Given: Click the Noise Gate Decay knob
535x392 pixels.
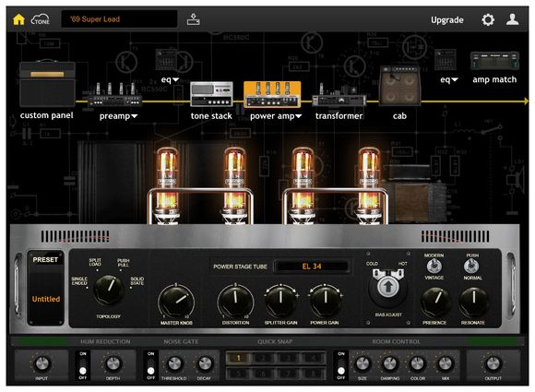Looking at the screenshot, I should coord(205,363).
